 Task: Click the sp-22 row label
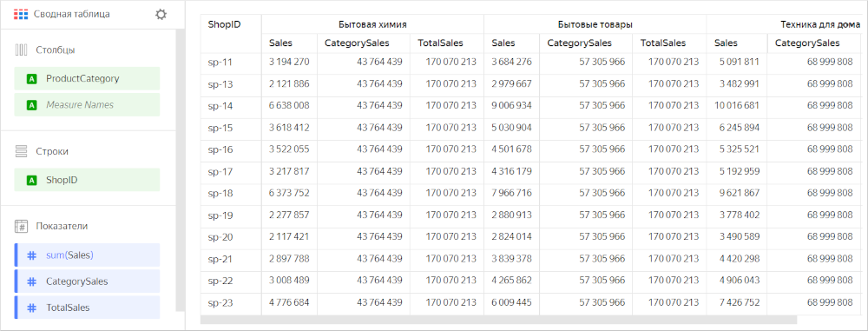(220, 281)
